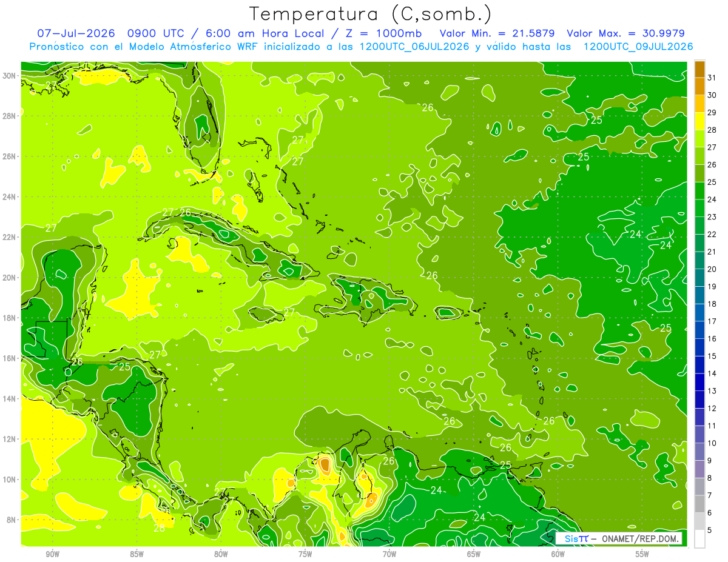The width and height of the screenshot is (728, 562).
Task: Click the 18N latitude axis label
Action: 10,318
